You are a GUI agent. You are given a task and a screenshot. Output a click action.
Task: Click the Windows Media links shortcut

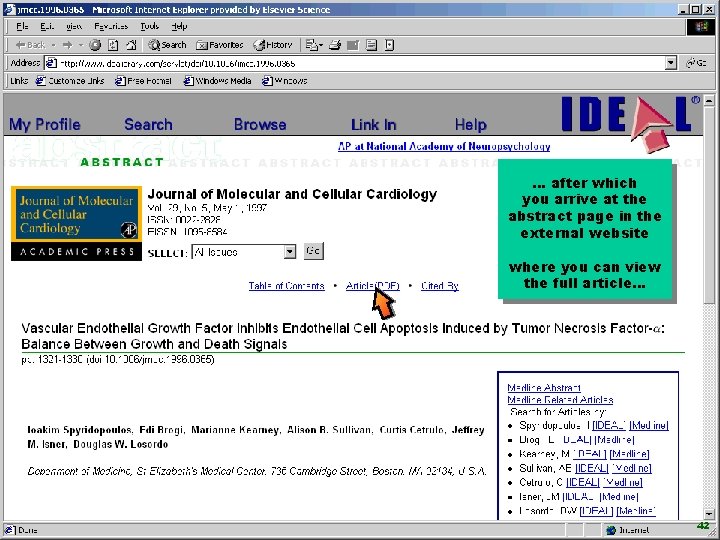tap(217, 81)
